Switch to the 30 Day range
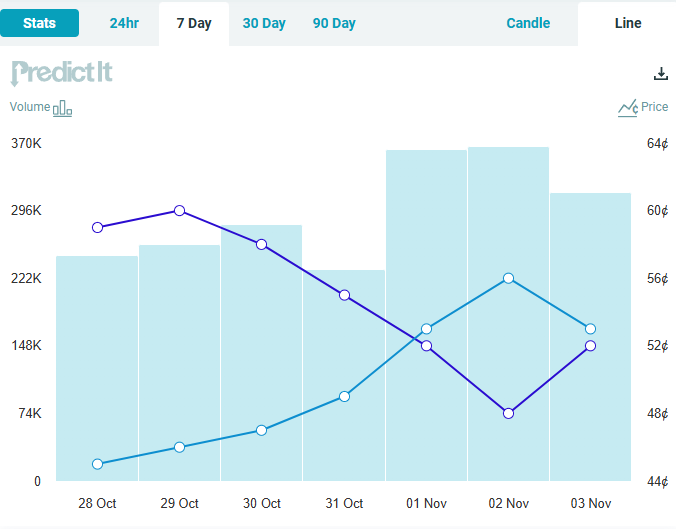The image size is (676, 529). coord(264,23)
